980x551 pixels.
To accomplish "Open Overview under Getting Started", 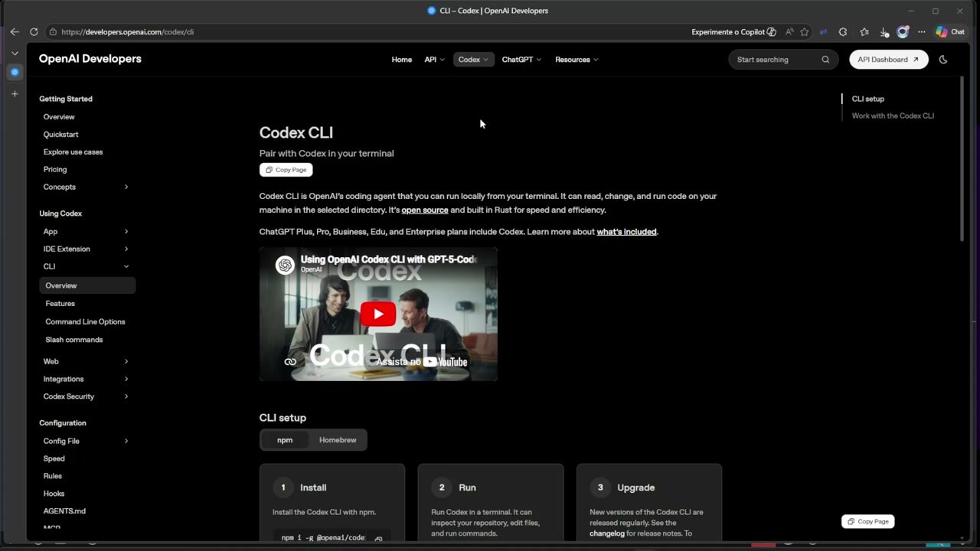I will (59, 117).
